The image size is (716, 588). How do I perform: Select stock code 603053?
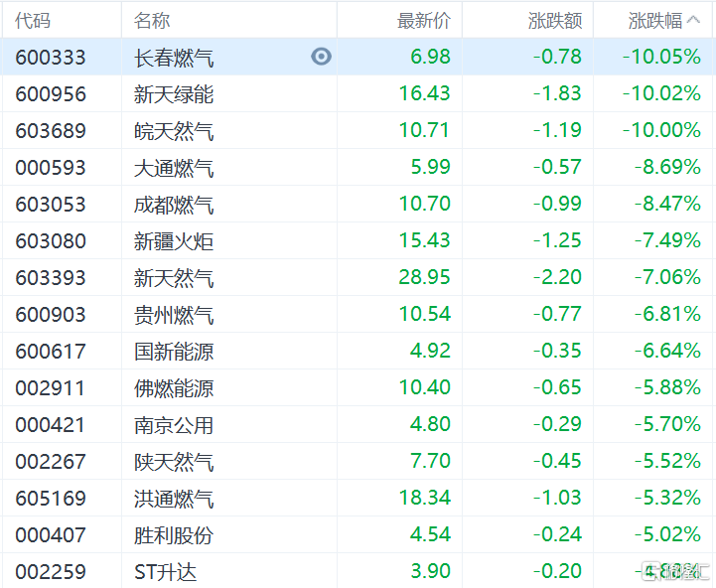[51, 205]
